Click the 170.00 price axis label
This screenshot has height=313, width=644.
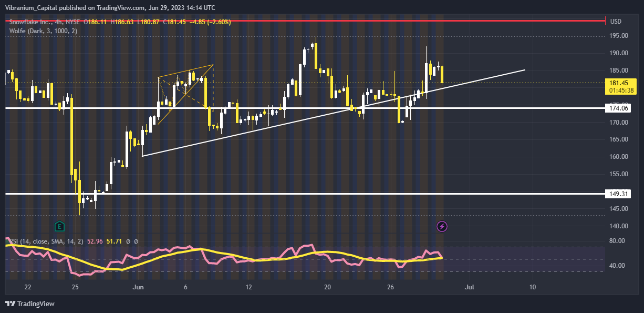[x=619, y=123]
